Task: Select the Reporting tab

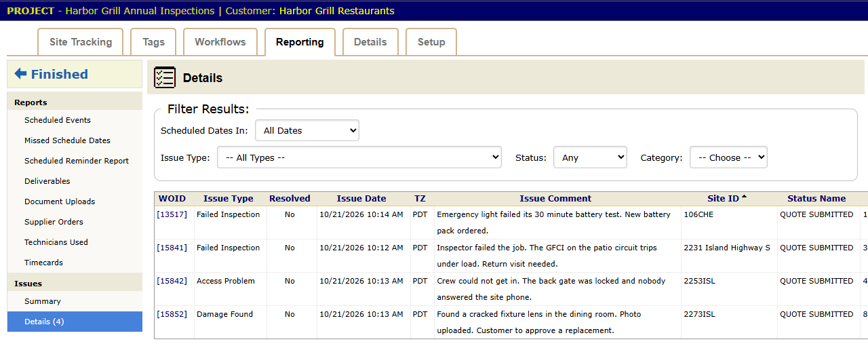Action: (300, 42)
